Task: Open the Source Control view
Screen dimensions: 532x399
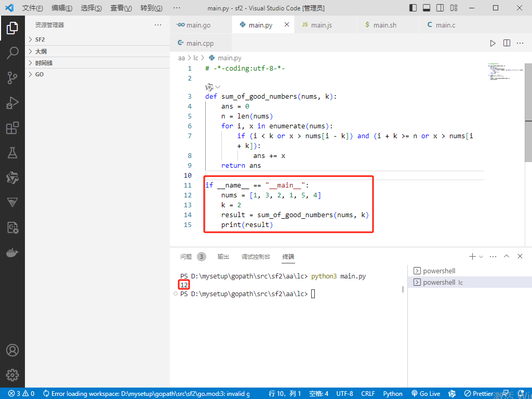Action: click(x=12, y=78)
